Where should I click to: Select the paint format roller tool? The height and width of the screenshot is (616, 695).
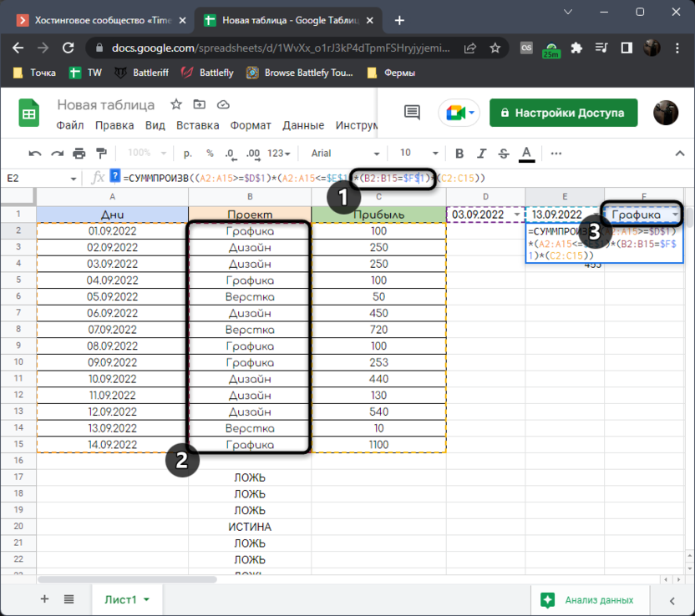pyautogui.click(x=102, y=154)
